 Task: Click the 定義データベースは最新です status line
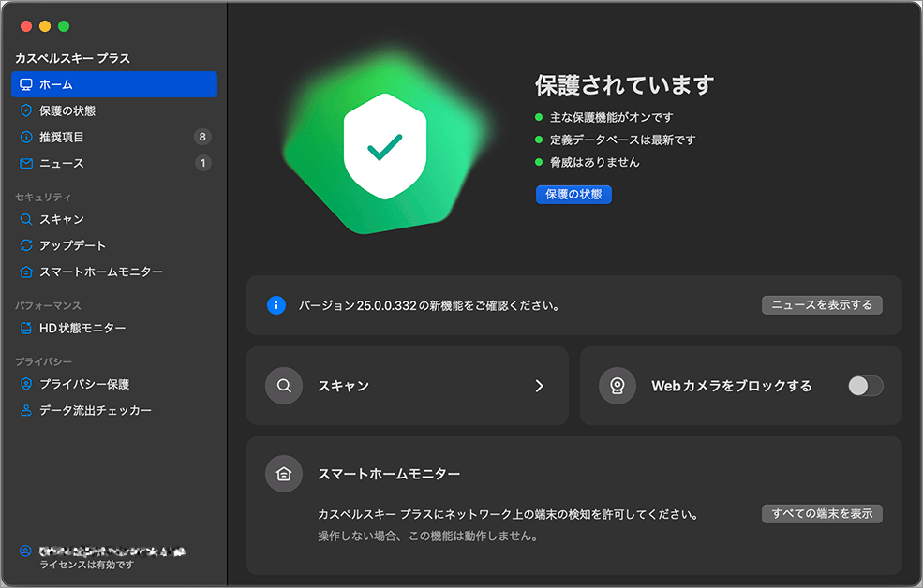[x=623, y=140]
